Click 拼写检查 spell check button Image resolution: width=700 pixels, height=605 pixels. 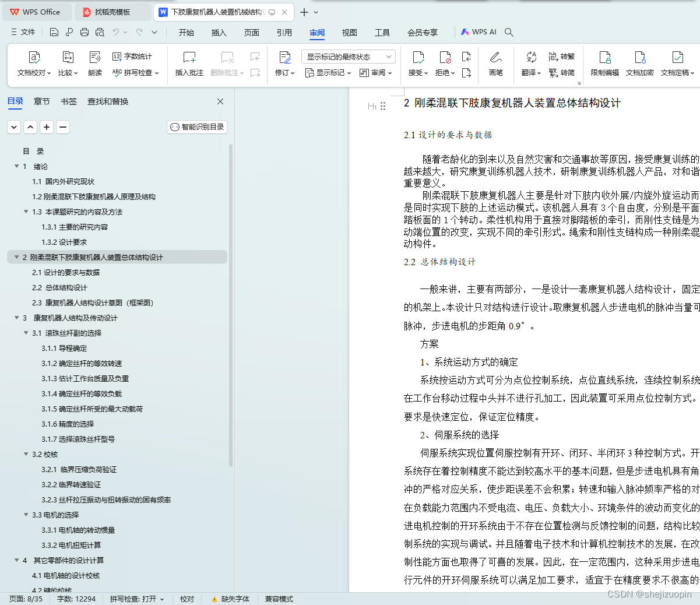(x=135, y=73)
